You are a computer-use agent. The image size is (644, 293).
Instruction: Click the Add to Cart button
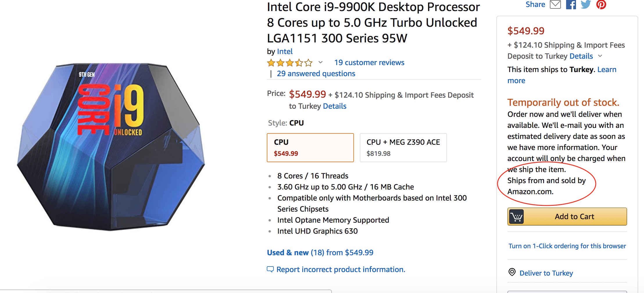tap(574, 217)
